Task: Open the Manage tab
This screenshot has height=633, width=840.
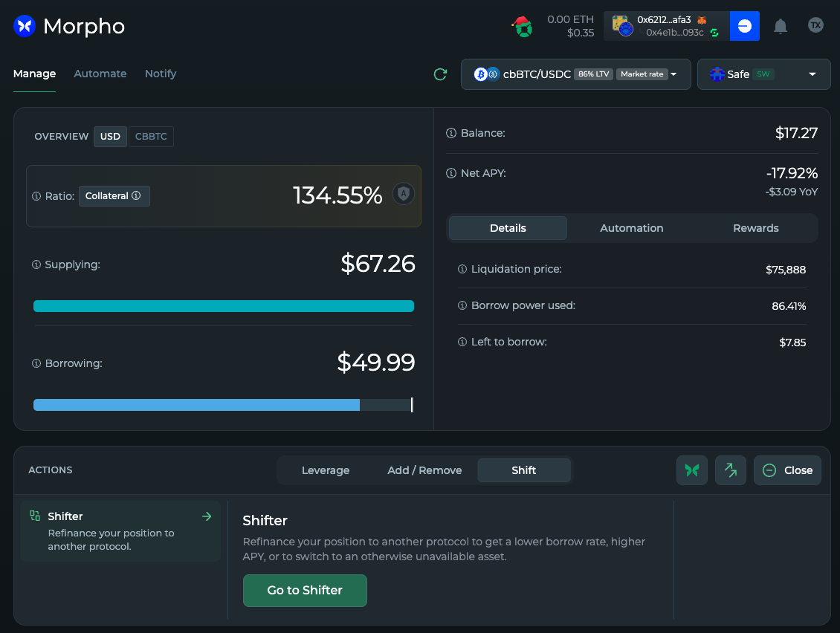Action: click(34, 74)
